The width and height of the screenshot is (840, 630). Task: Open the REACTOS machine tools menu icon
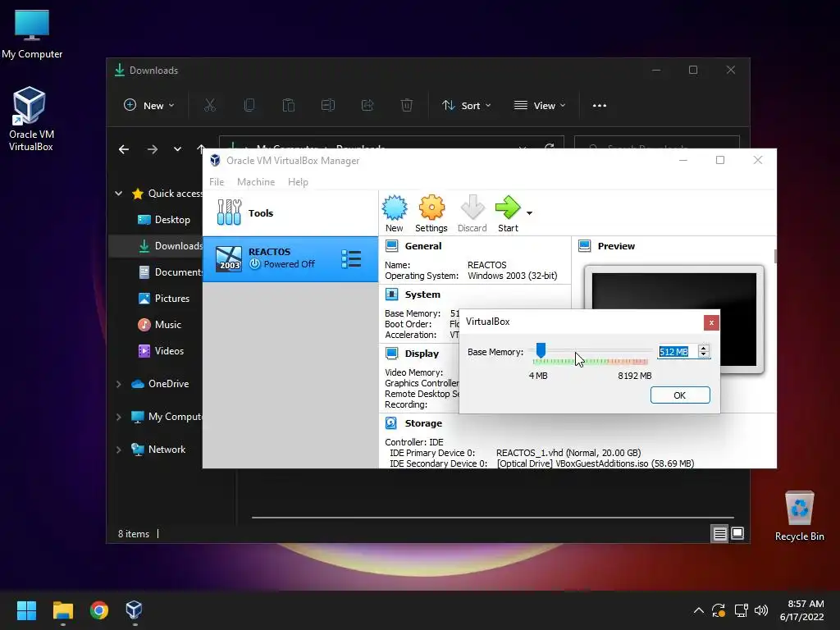coord(351,258)
